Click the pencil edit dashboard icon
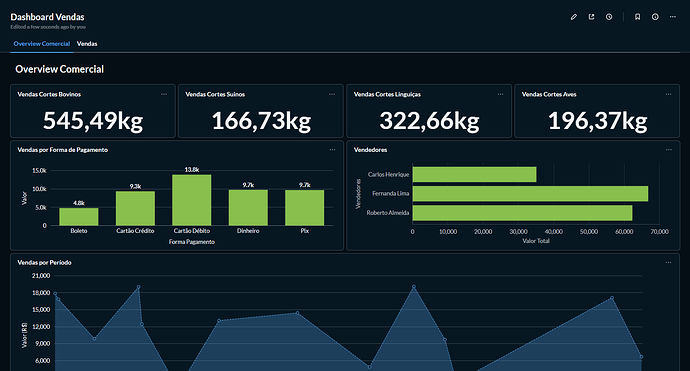The image size is (690, 371). [x=573, y=17]
